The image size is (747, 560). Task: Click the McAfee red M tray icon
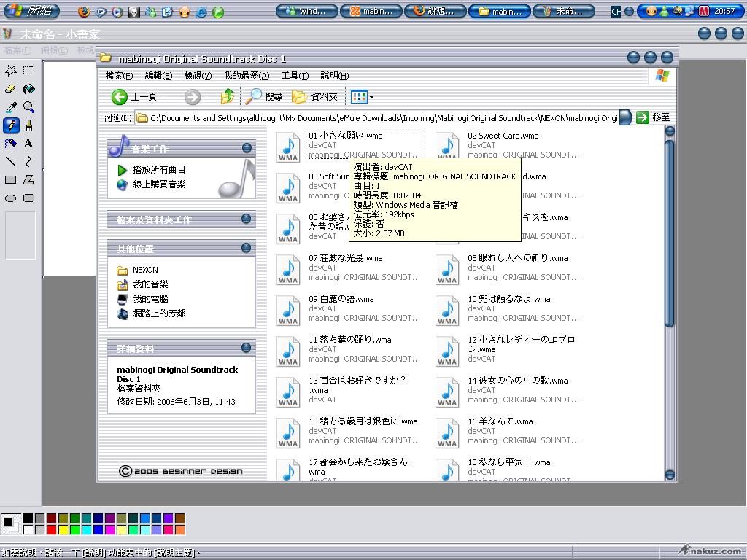pyautogui.click(x=704, y=11)
